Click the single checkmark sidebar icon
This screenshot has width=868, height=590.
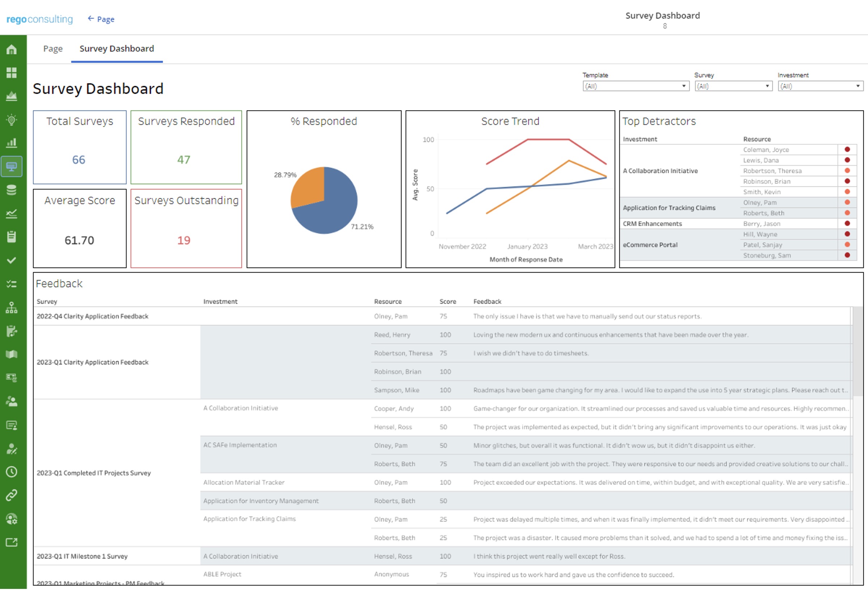(12, 261)
